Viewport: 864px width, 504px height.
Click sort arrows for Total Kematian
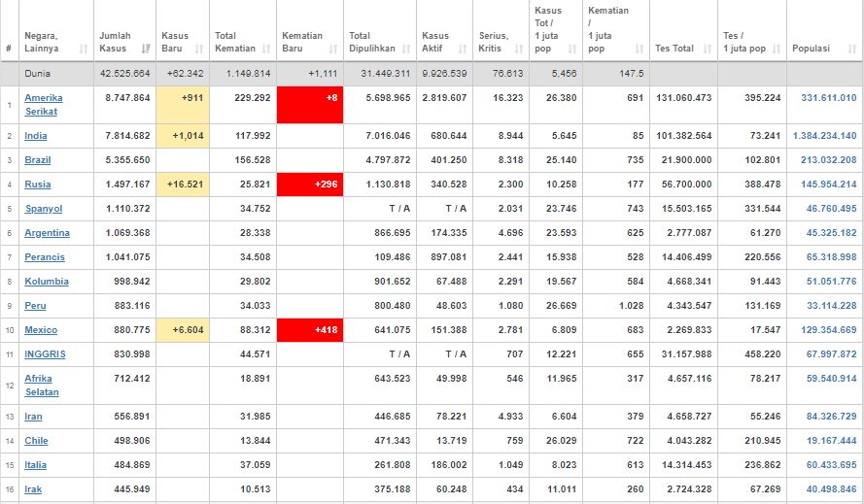point(266,49)
